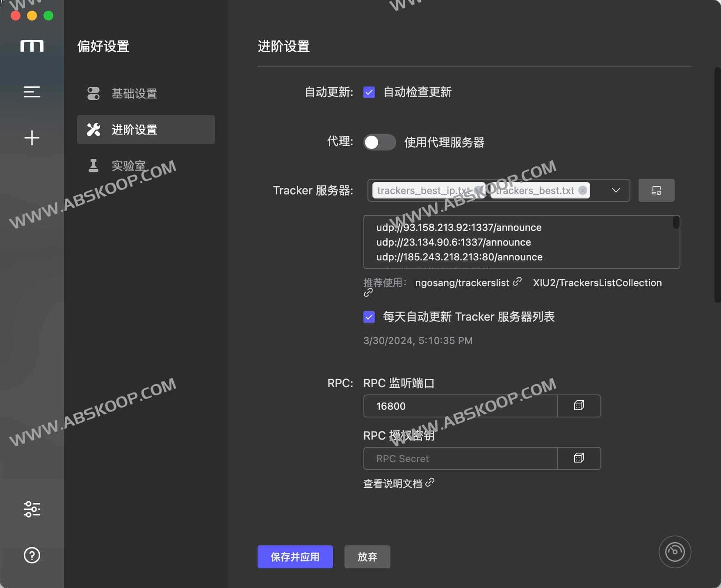The image size is (721, 588).
Task: Uncheck 自动检查更新 checkbox
Action: click(369, 92)
